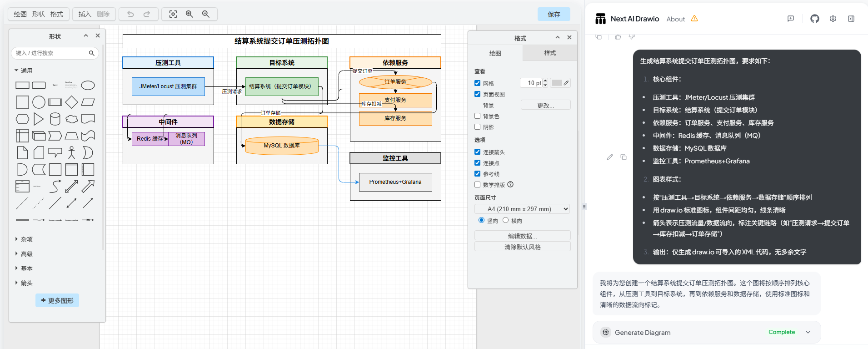868x349 pixels.
Task: Toggle the 连接点 checkbox
Action: (477, 163)
